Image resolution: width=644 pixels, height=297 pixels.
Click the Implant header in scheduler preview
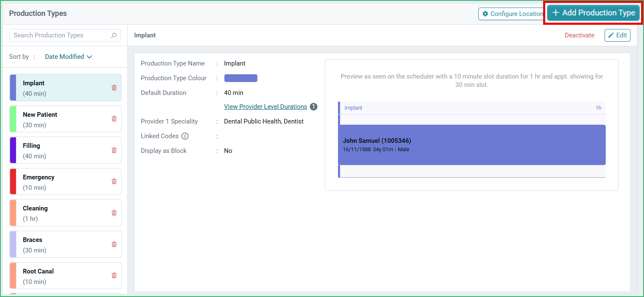click(x=353, y=108)
